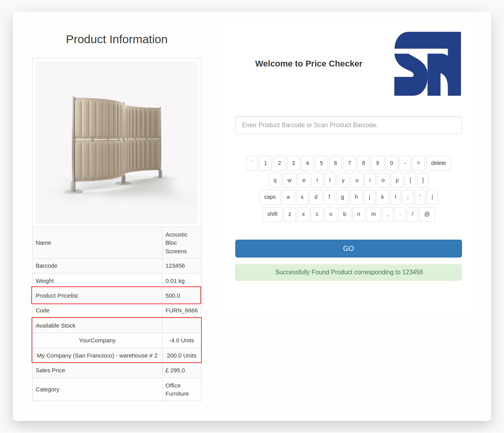Image resolution: width=504 pixels, height=433 pixels.
Task: Tap the b key on virtual keyboard
Action: click(x=345, y=214)
